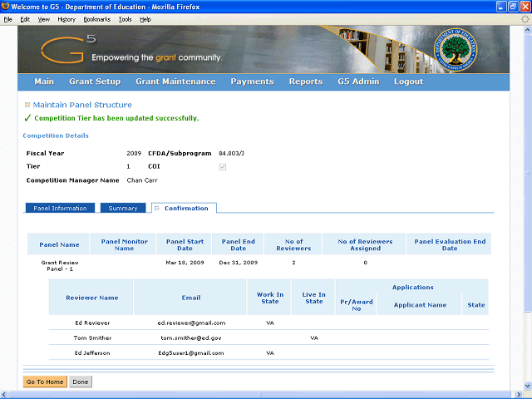The image size is (532, 399).
Task: Click icon beside Maintain Panel Structure heading
Action: (x=27, y=105)
